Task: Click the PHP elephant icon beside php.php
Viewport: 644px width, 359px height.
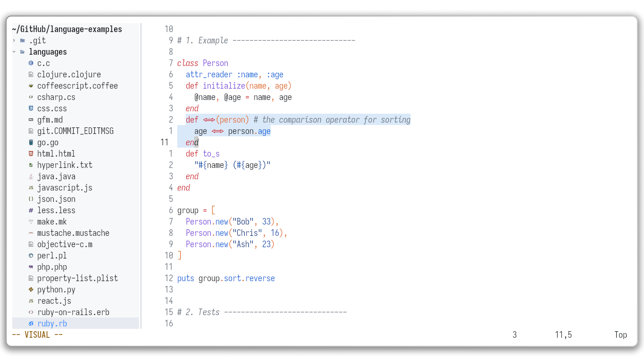Action: [x=31, y=267]
